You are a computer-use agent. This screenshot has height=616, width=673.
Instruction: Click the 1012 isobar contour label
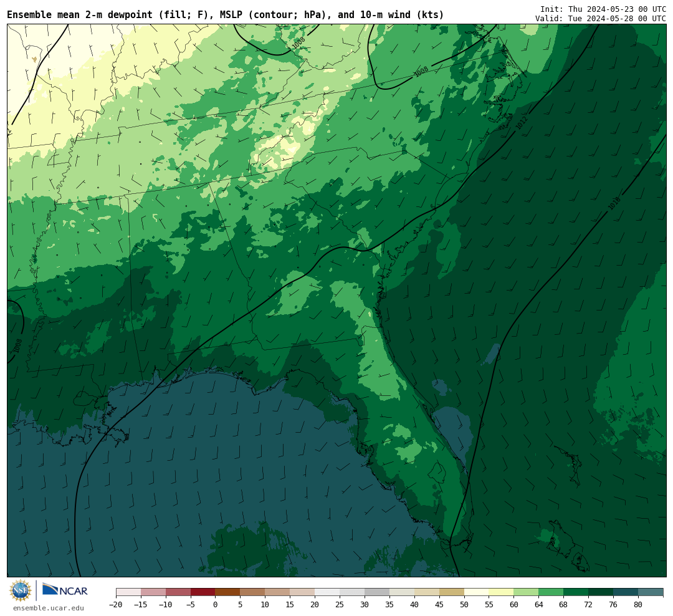point(521,123)
